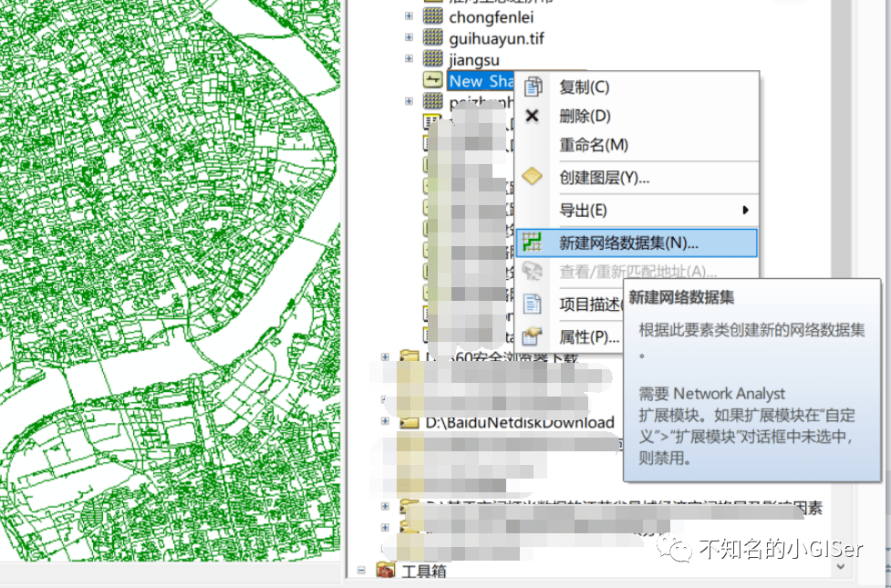Click the red toolbox icon beside 工具箱

point(387,570)
